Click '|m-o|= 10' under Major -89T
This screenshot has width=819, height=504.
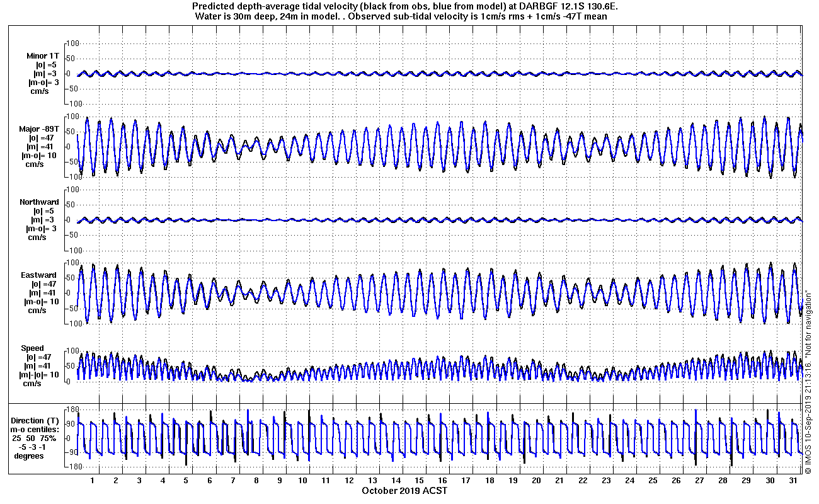point(39,156)
